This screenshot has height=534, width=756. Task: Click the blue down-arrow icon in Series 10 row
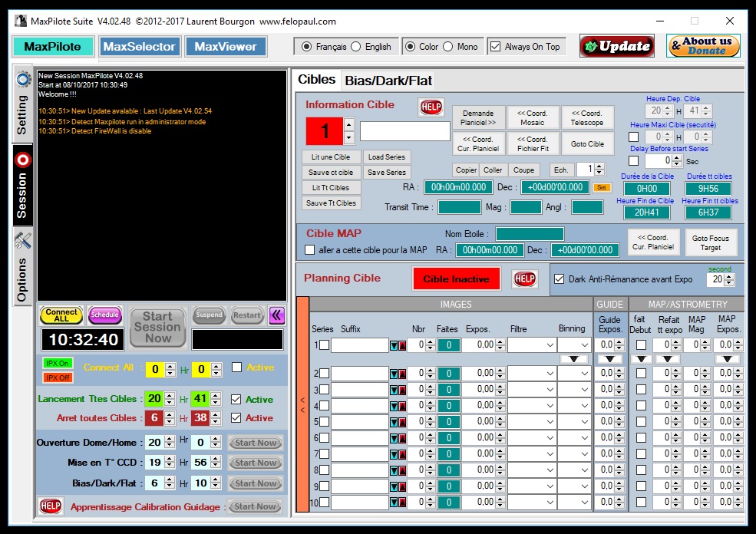pos(394,503)
